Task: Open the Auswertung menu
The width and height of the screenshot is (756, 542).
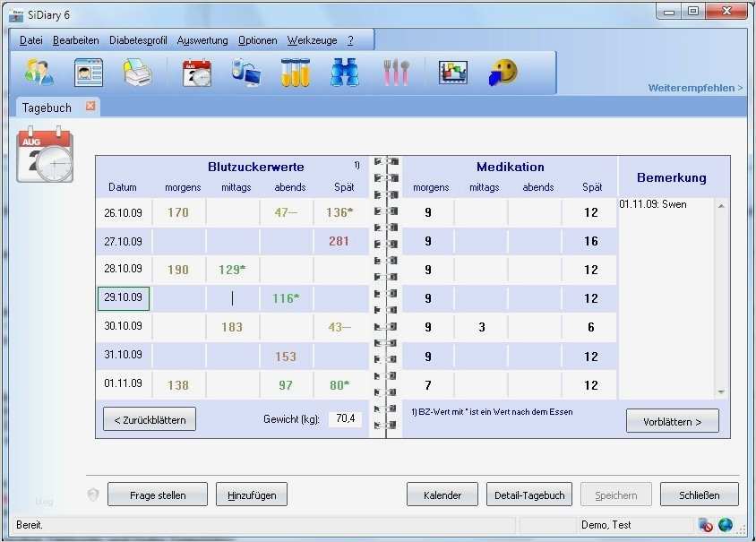Action: [x=202, y=40]
